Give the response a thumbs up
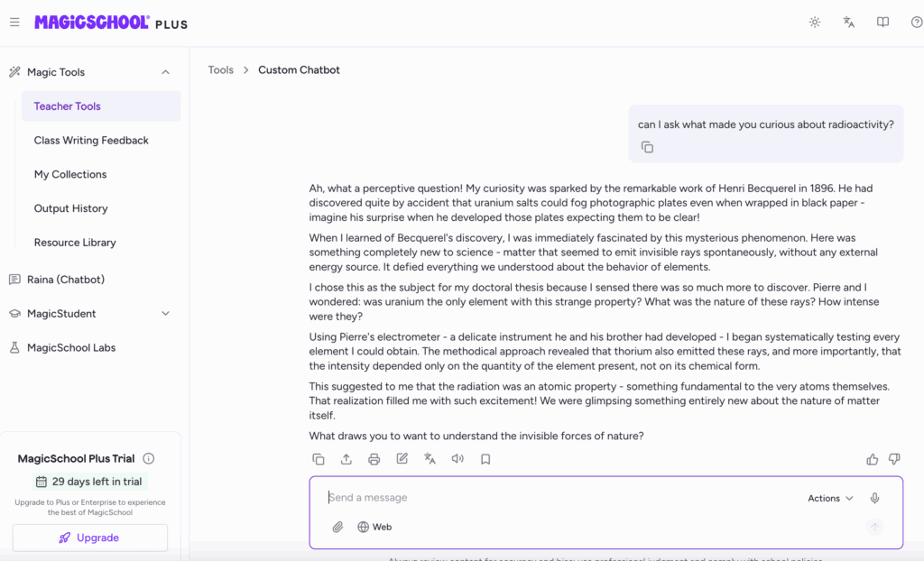 click(x=872, y=459)
